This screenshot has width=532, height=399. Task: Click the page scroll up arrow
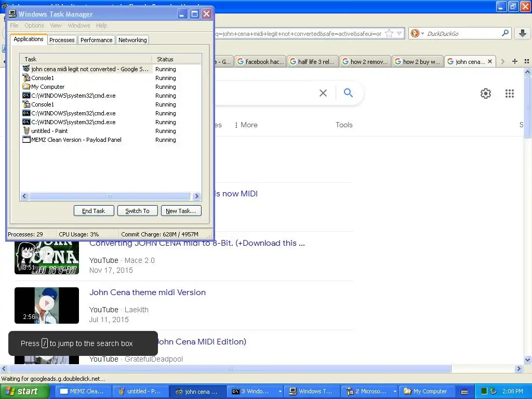pyautogui.click(x=527, y=72)
